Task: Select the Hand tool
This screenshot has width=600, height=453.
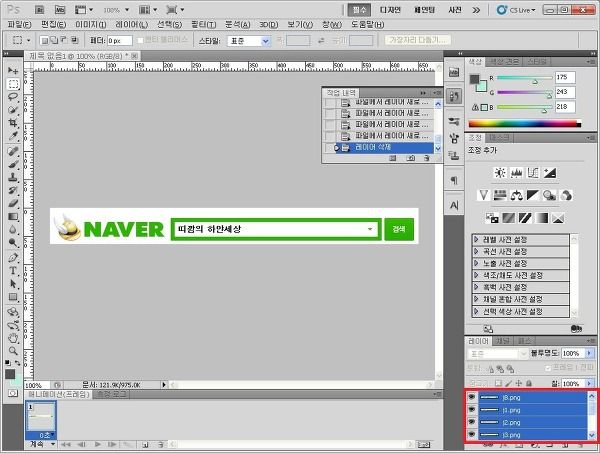Action: point(13,338)
